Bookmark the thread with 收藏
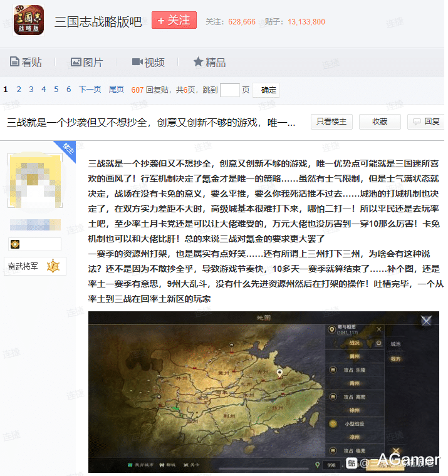The height and width of the screenshot is (476, 448). [x=380, y=122]
